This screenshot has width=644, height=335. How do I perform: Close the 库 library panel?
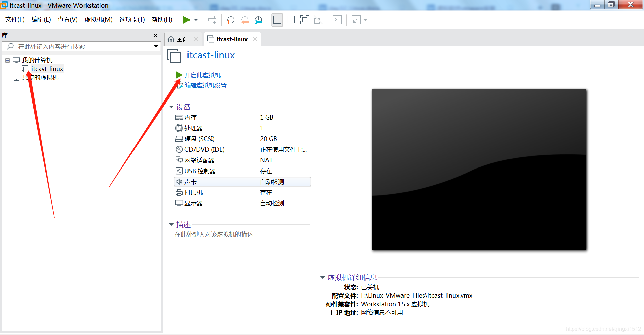155,35
